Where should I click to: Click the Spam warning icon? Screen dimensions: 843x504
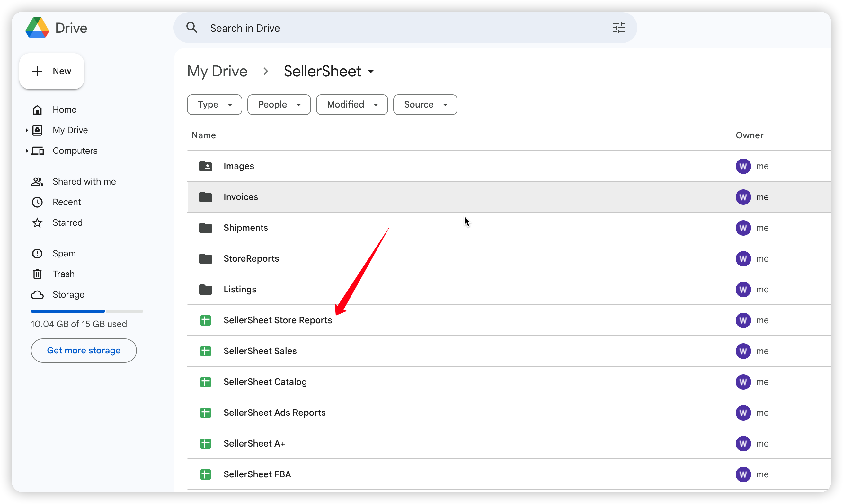pyautogui.click(x=37, y=253)
